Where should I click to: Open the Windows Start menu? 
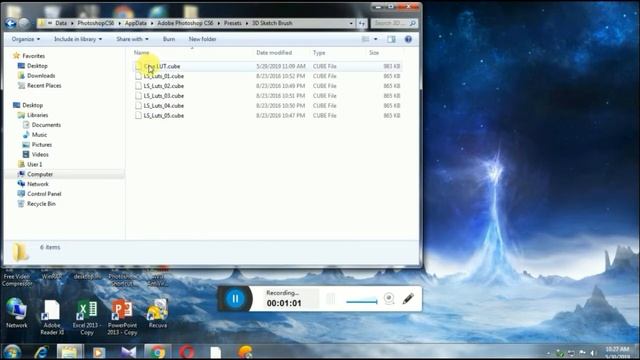12,352
